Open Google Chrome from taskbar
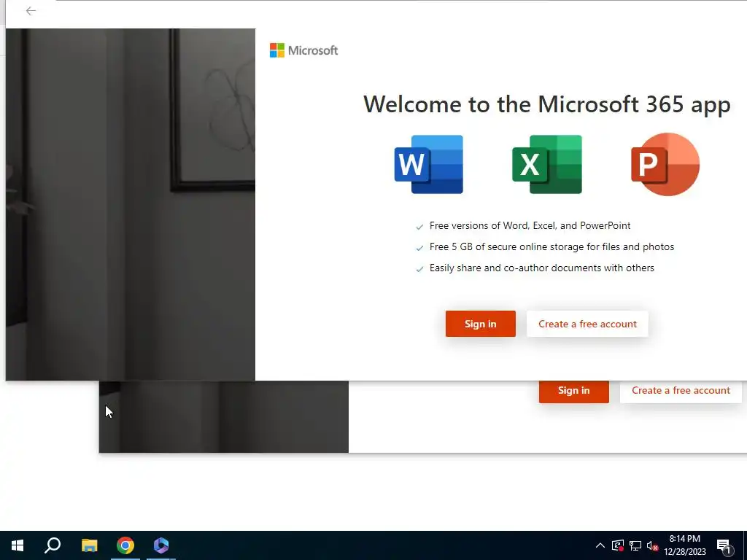This screenshot has width=747, height=560. click(x=125, y=545)
